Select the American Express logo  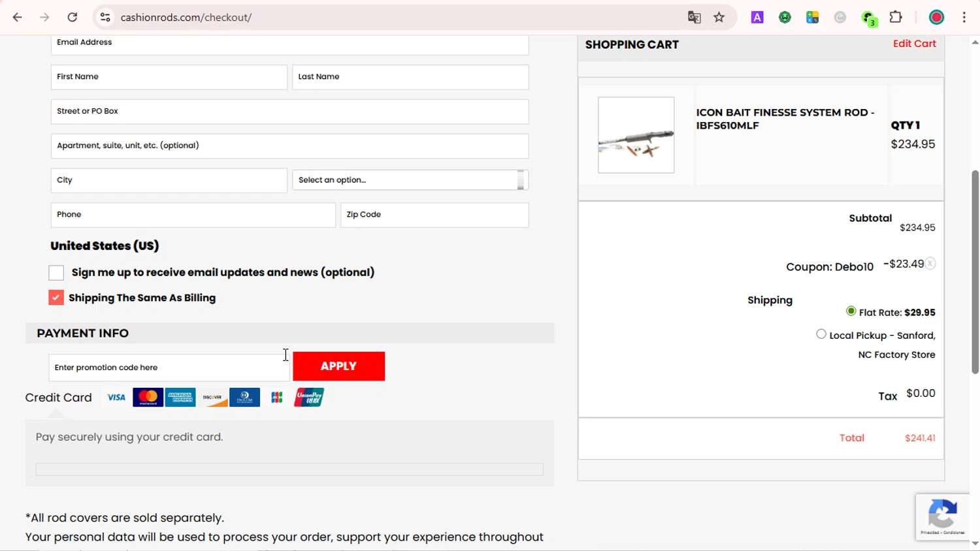[x=180, y=397]
